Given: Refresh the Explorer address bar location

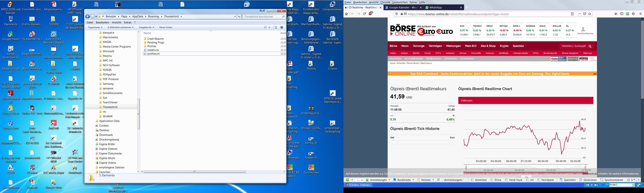Looking at the screenshot, I should (x=239, y=16).
